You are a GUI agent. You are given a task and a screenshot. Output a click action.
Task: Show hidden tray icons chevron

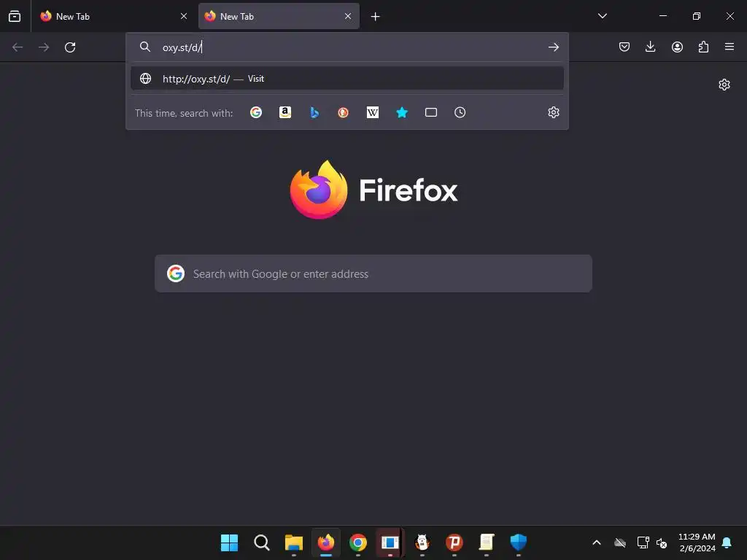(597, 542)
